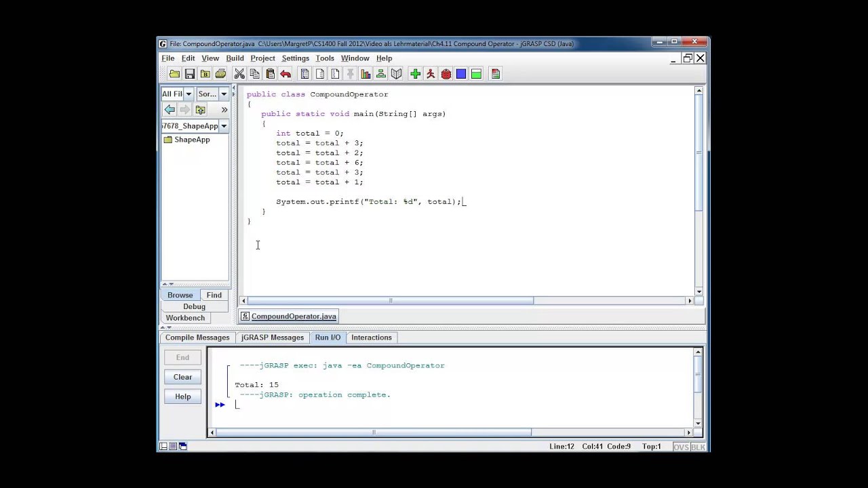868x488 pixels.
Task: Open the Tools menu
Action: (325, 58)
